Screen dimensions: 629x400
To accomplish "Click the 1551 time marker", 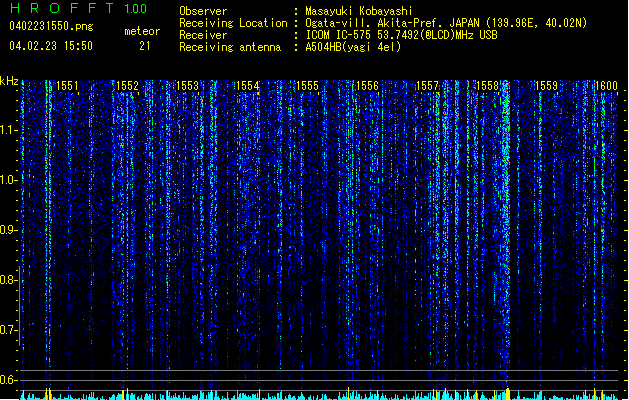I will coord(67,86).
